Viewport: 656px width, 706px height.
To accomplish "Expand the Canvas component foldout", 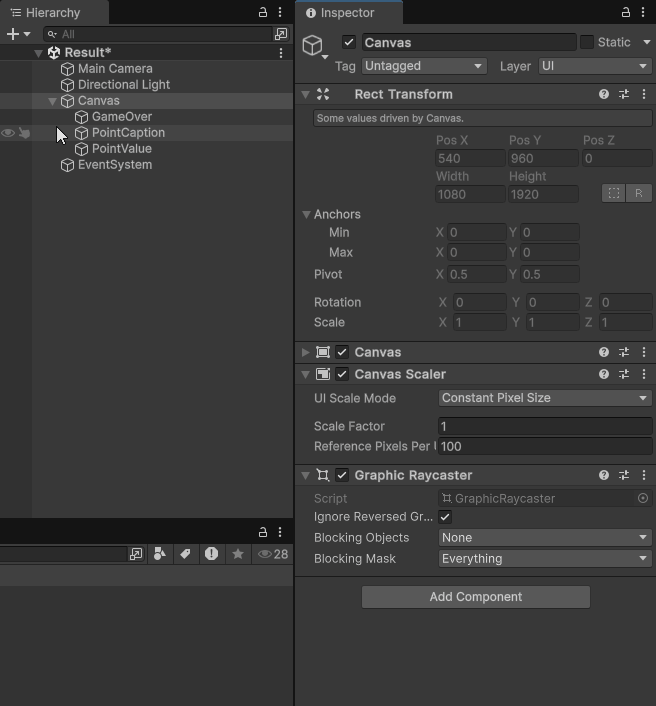I will click(x=306, y=352).
